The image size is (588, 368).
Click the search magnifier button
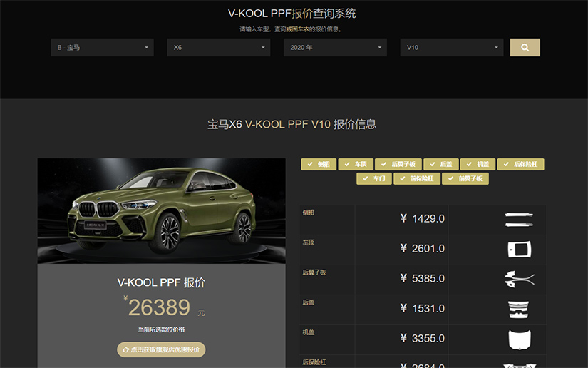coord(525,47)
